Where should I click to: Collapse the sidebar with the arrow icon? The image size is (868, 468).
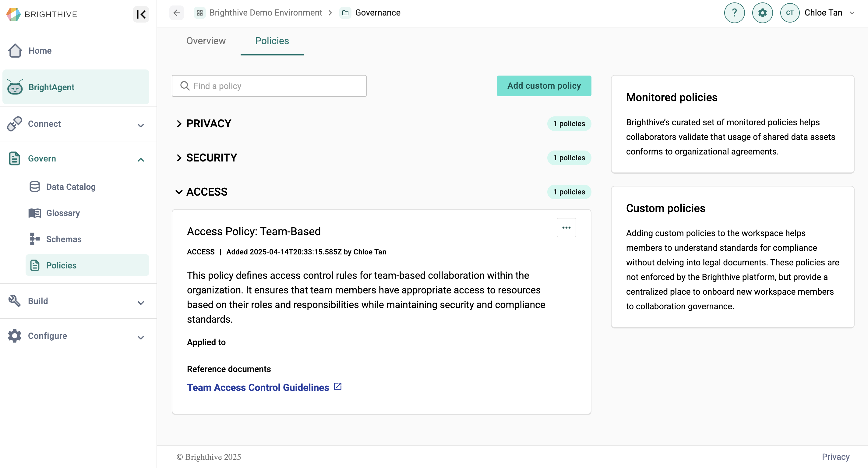click(141, 14)
